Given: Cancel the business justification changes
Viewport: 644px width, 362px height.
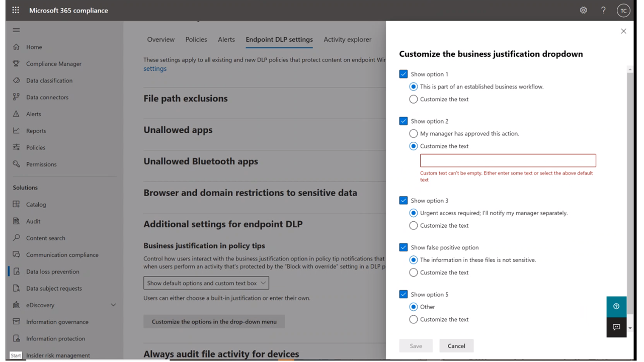Looking at the screenshot, I should [456, 345].
